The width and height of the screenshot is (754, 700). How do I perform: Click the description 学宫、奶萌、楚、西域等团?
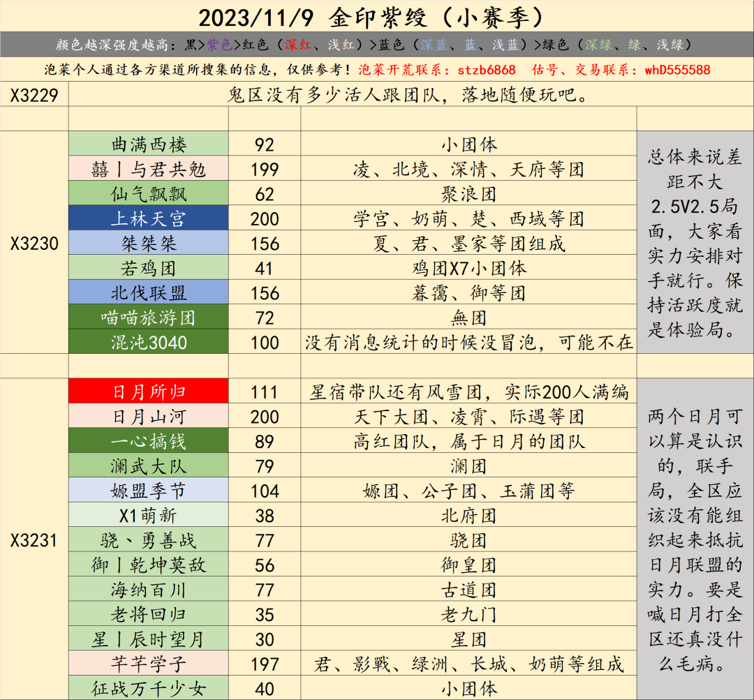[x=469, y=218]
